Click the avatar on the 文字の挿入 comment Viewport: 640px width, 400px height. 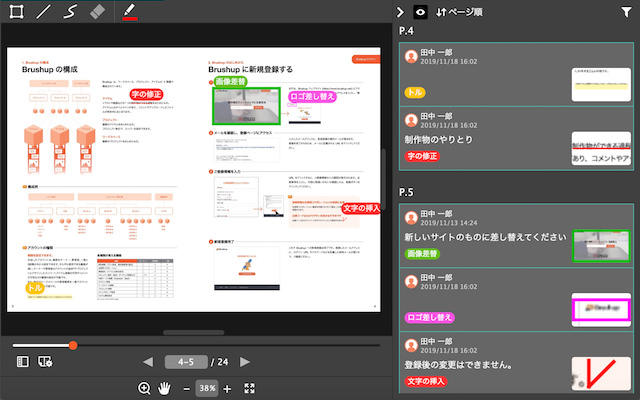click(x=411, y=345)
